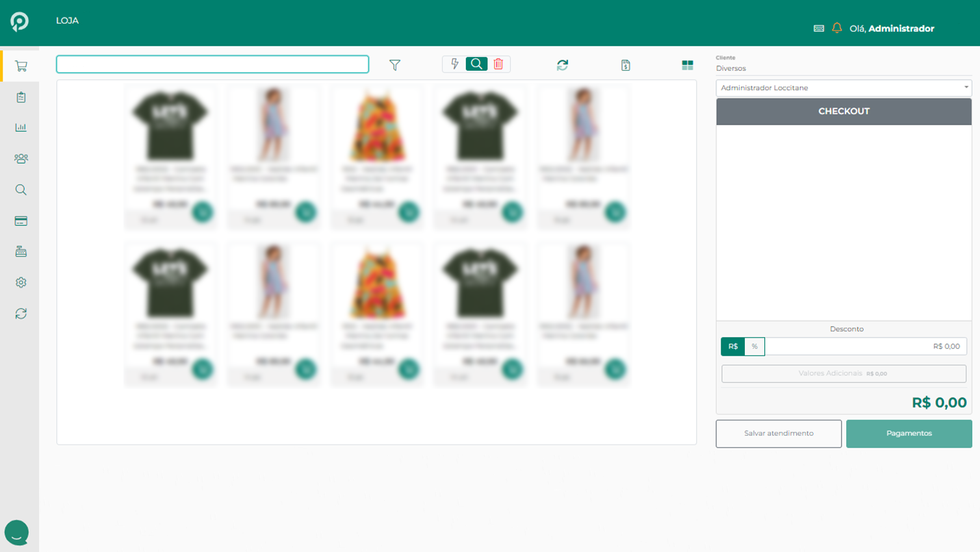
Task: Click the filter funnel icon
Action: coord(394,65)
